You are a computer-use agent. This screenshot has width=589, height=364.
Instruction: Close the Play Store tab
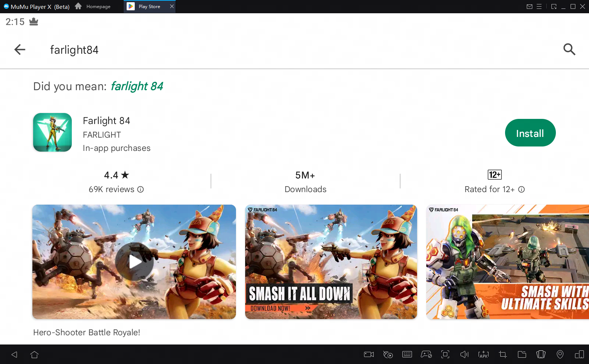tap(172, 6)
